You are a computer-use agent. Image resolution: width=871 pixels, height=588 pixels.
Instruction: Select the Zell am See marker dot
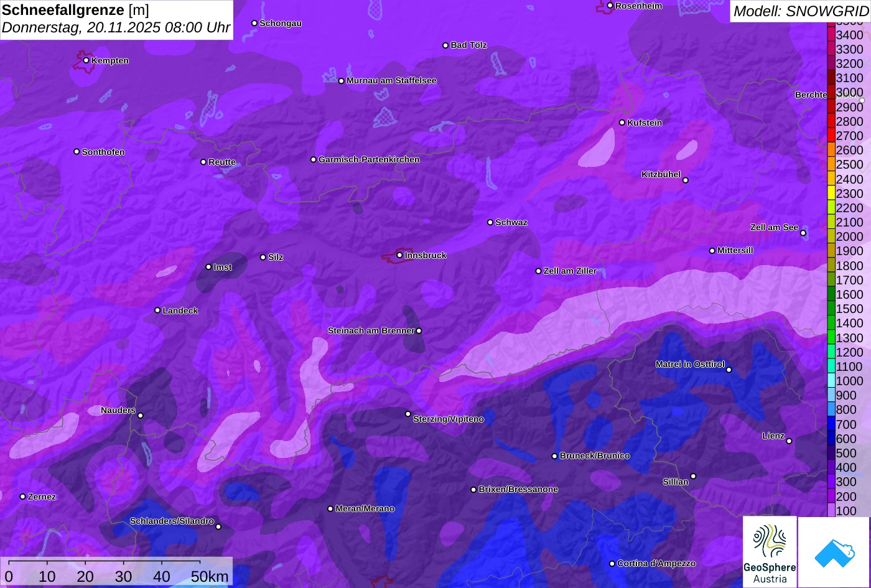(x=803, y=233)
